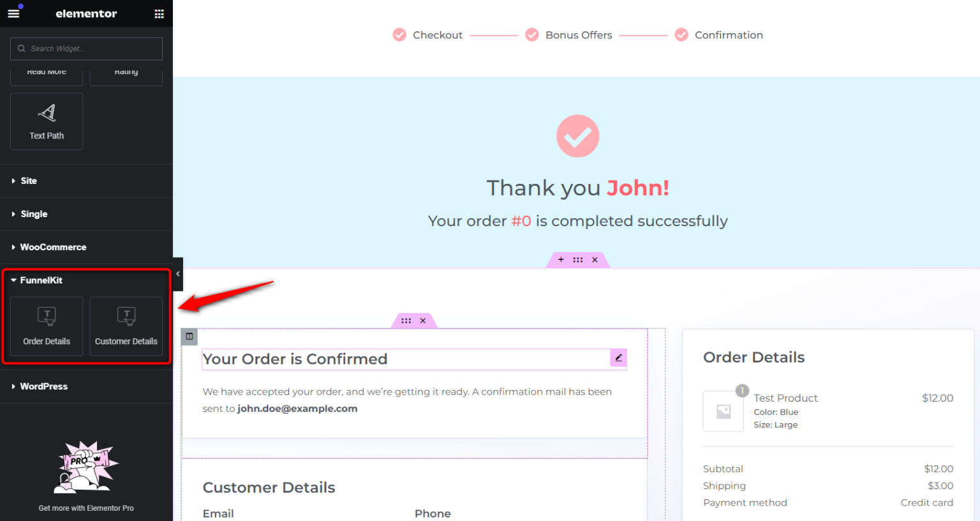Select the Order Details FunnelKit widget
This screenshot has height=521, width=980.
[x=46, y=326]
